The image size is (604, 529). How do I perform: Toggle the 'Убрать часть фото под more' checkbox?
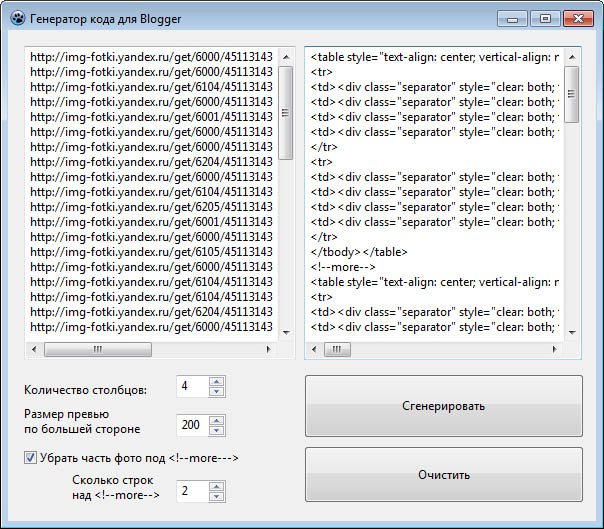[x=30, y=458]
